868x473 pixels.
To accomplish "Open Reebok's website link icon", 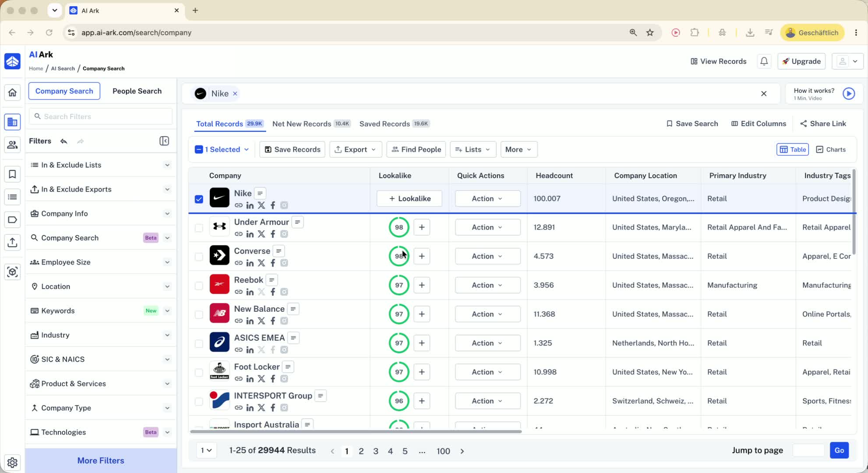I will (x=239, y=292).
